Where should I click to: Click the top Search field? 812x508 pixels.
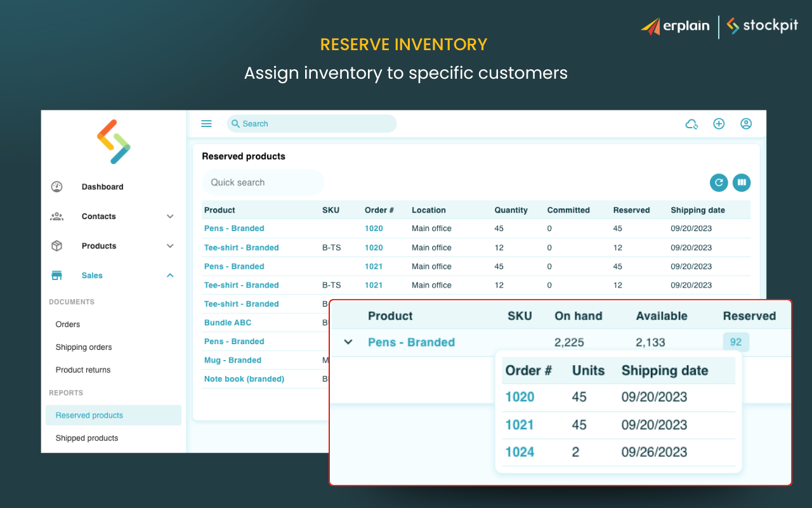tap(311, 124)
